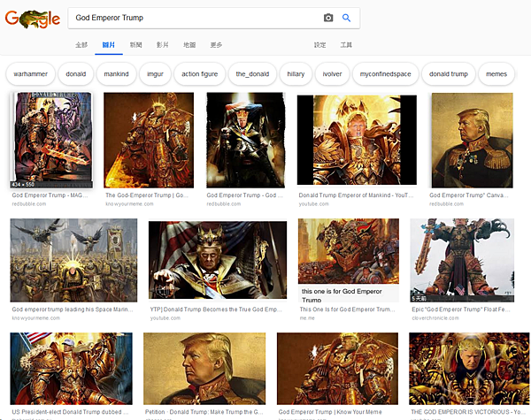Click youtube.com source under Emperor of Mankind
The image size is (531, 420).
313,204
